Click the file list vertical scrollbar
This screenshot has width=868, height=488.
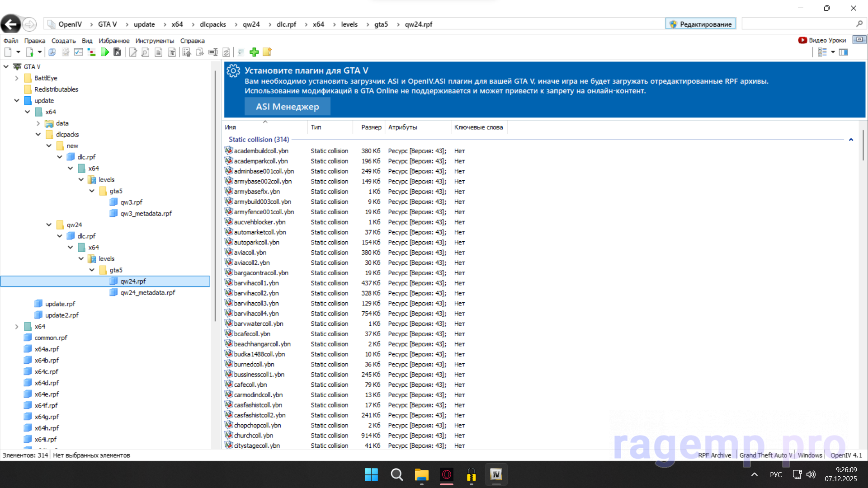863,145
